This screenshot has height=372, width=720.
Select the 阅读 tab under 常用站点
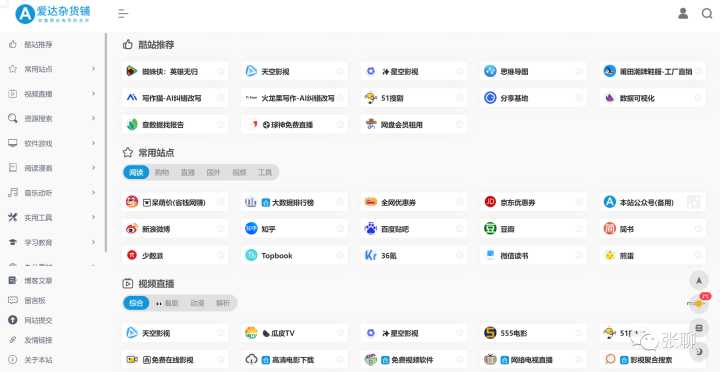pos(136,172)
